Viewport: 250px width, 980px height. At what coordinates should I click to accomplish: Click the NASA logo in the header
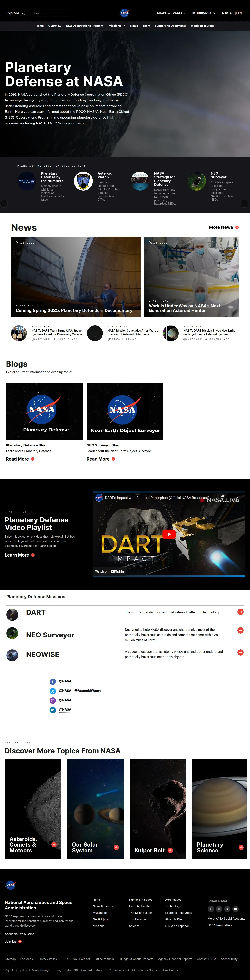(125, 13)
